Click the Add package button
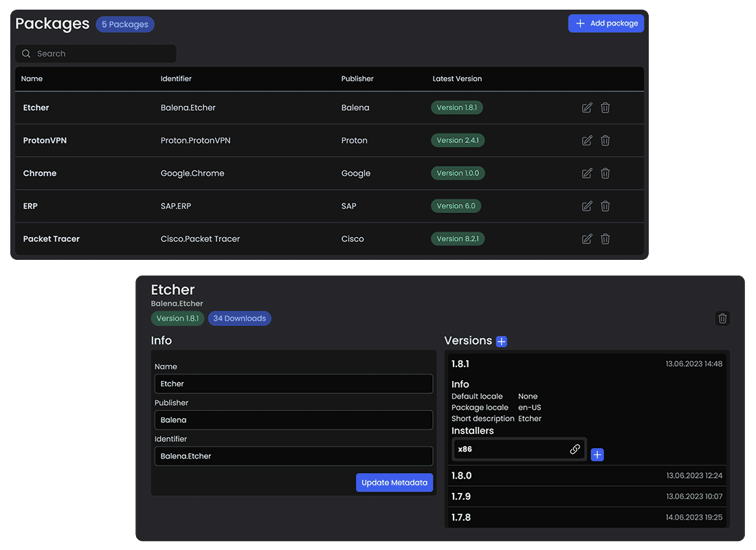The image size is (756, 550). 605,23
